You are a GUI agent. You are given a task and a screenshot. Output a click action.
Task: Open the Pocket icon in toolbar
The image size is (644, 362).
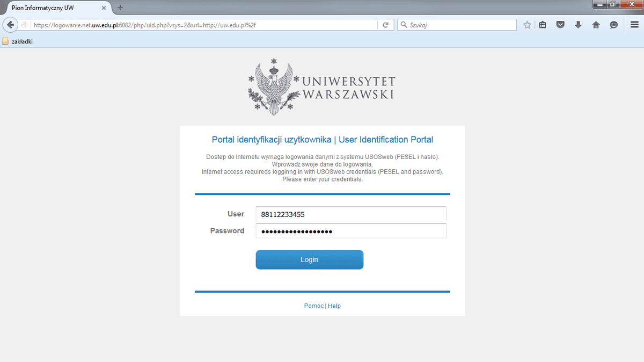click(560, 25)
